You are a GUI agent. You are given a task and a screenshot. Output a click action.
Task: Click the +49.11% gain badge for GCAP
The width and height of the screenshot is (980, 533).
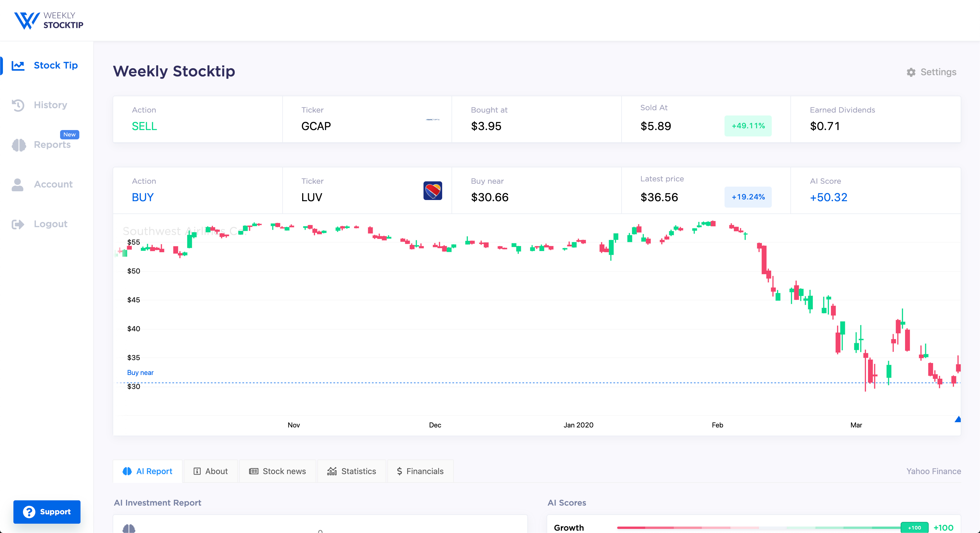[x=748, y=126]
